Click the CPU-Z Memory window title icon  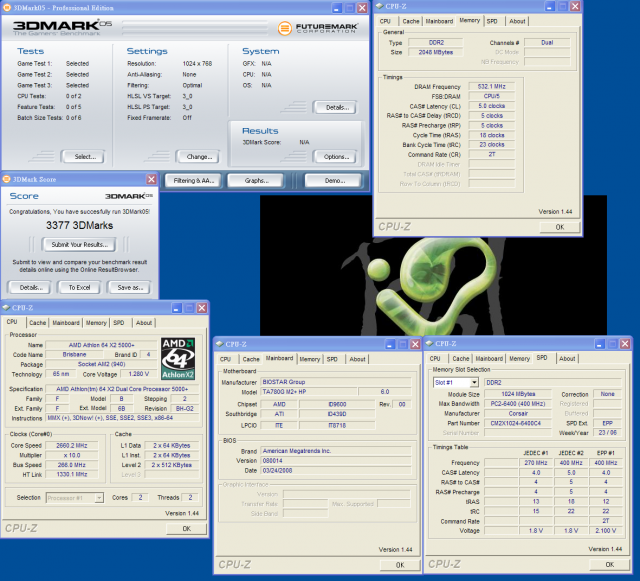pos(379,6)
